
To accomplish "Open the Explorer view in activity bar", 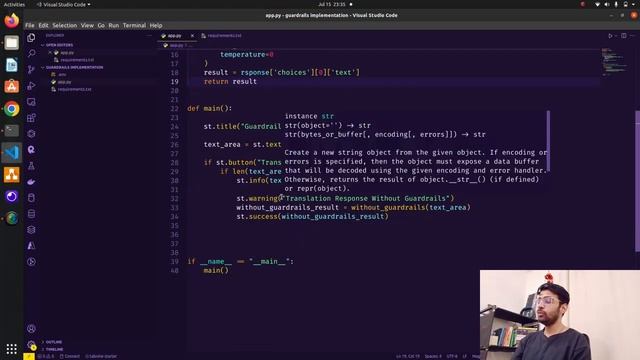I will (x=31, y=38).
